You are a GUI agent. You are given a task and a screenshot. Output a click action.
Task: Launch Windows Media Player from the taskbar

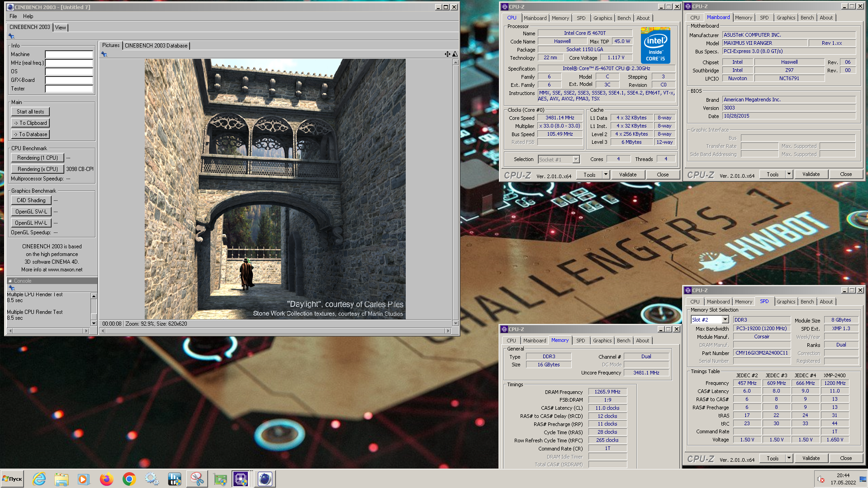[84, 479]
